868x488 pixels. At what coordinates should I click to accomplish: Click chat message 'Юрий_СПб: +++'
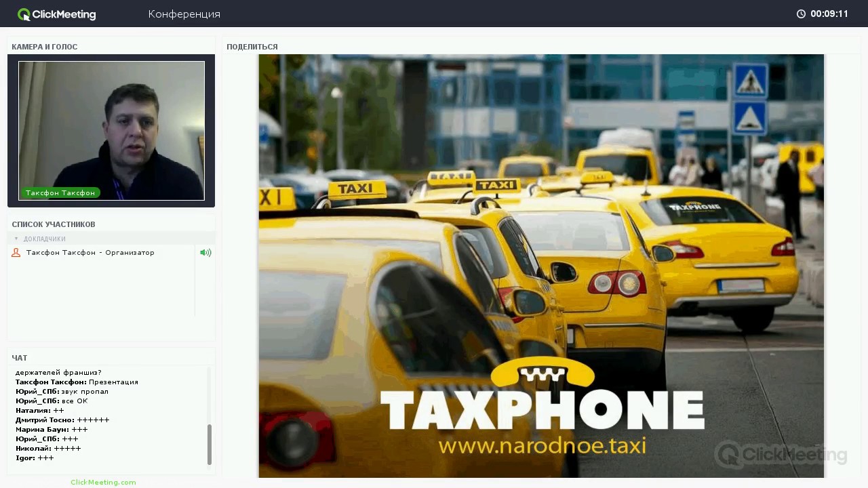coord(47,439)
